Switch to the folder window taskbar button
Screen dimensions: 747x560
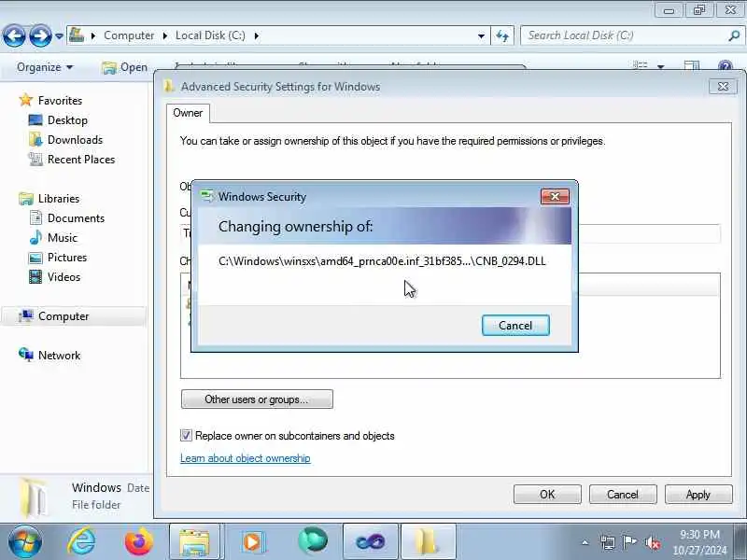coord(429,541)
